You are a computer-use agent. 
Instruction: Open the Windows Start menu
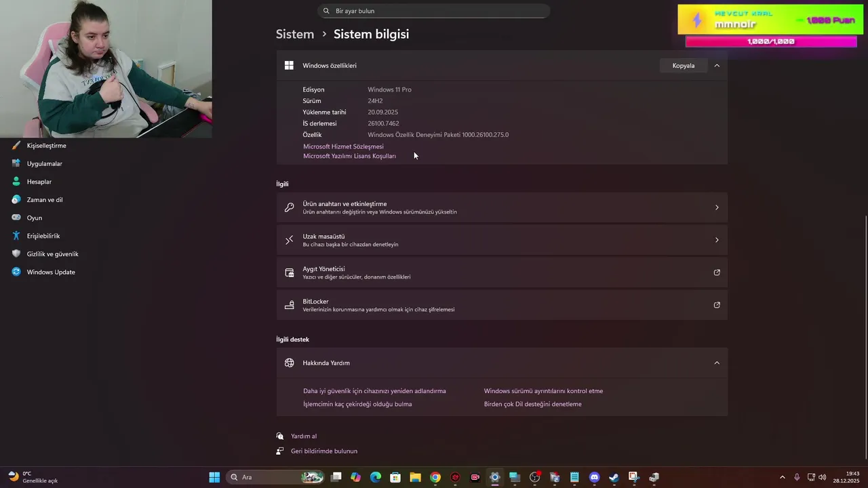[x=214, y=477]
